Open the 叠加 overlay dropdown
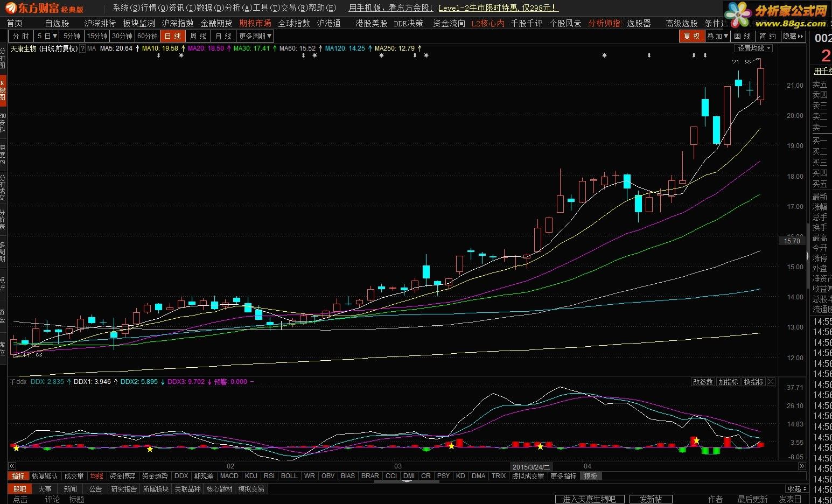This screenshot has width=832, height=504. pos(718,36)
